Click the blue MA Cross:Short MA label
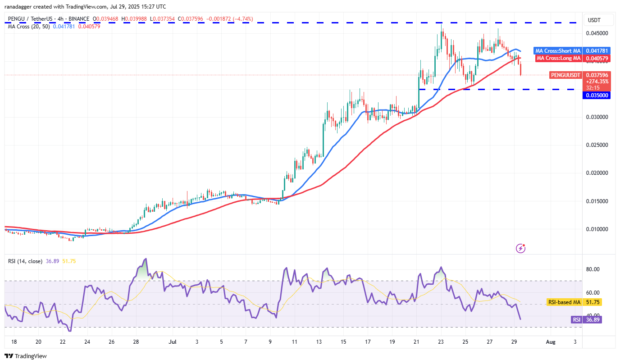Image resolution: width=620 pixels, height=364 pixels. tap(557, 51)
